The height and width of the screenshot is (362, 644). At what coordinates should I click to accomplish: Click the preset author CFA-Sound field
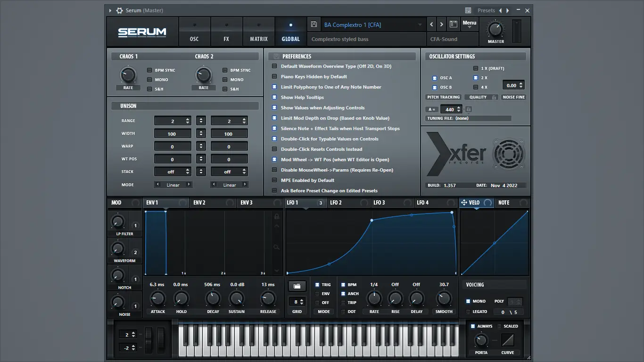click(452, 39)
